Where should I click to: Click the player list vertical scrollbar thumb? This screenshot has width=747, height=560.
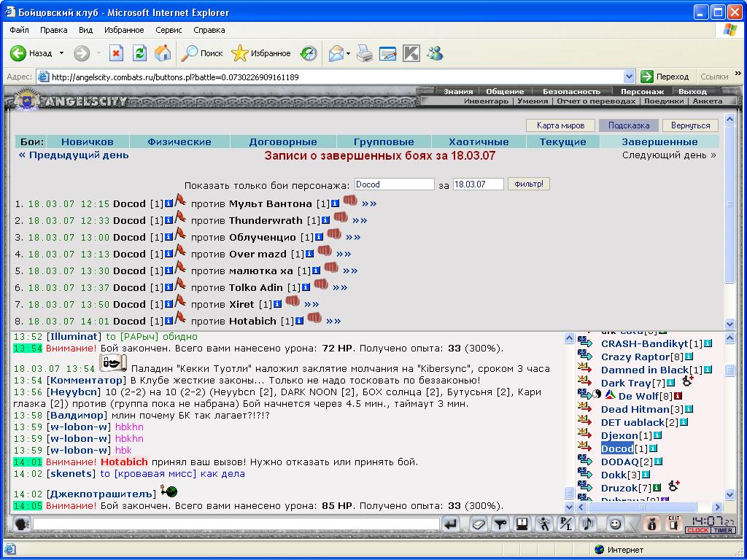pyautogui.click(x=729, y=370)
